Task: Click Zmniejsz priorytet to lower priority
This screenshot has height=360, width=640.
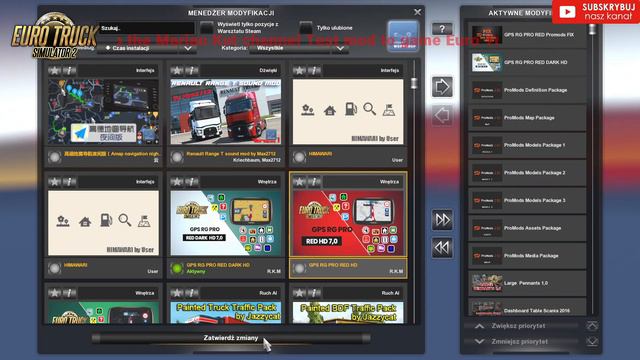Action: [x=522, y=342]
